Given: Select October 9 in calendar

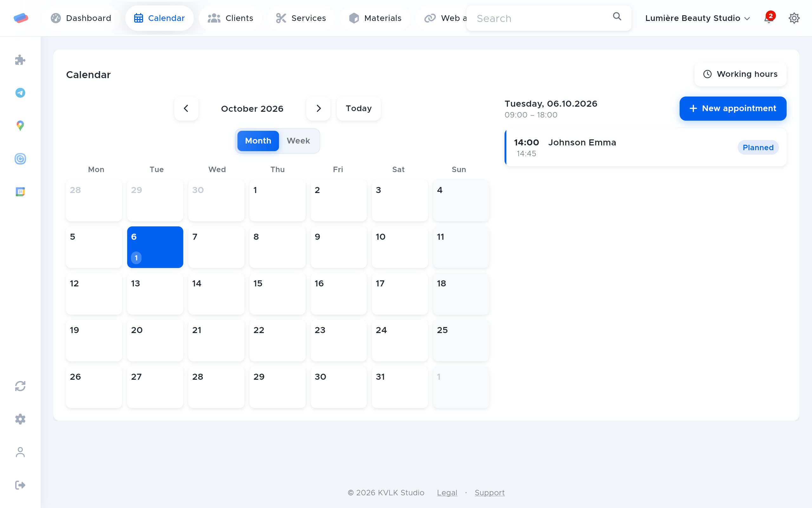Looking at the screenshot, I should tap(338, 247).
